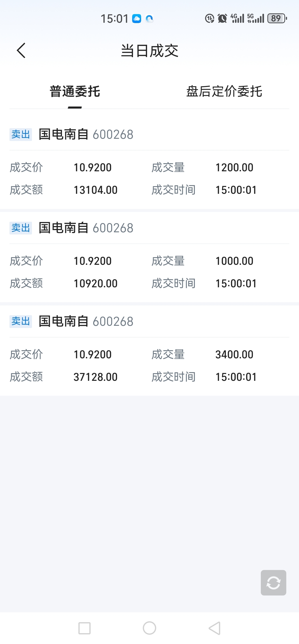Open the first 国电南自 600268 trade record
The image size is (299, 644).
[149, 162]
